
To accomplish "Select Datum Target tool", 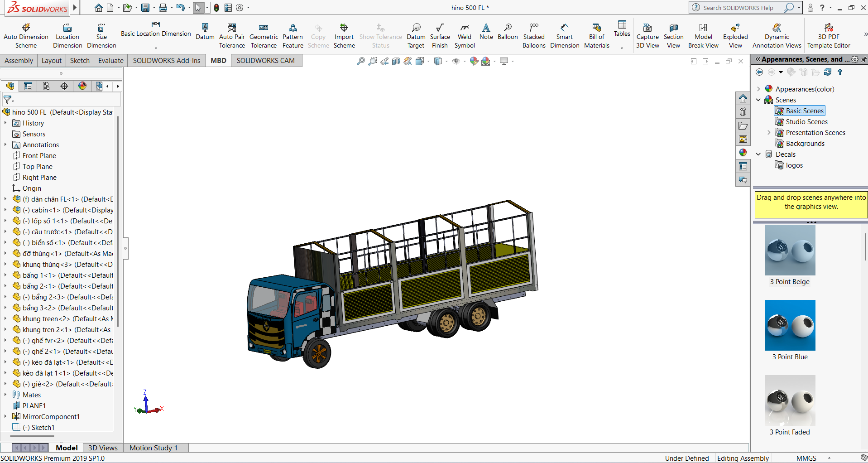I will click(416, 35).
